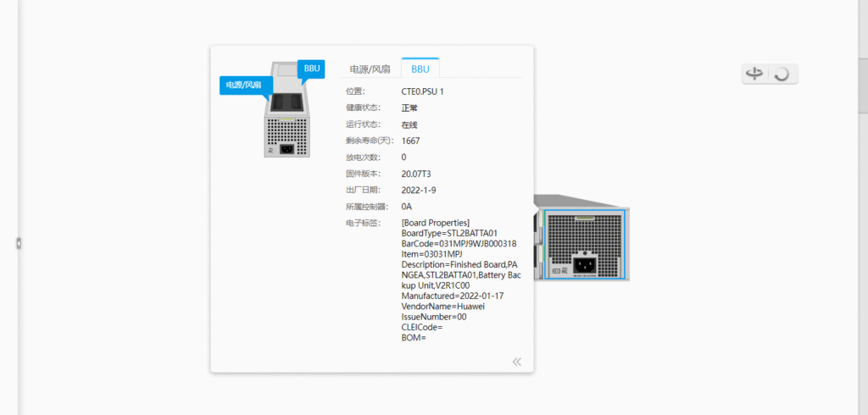Screen dimensions: 868x415
Task: Click the running status value 在线
Action: 409,125
